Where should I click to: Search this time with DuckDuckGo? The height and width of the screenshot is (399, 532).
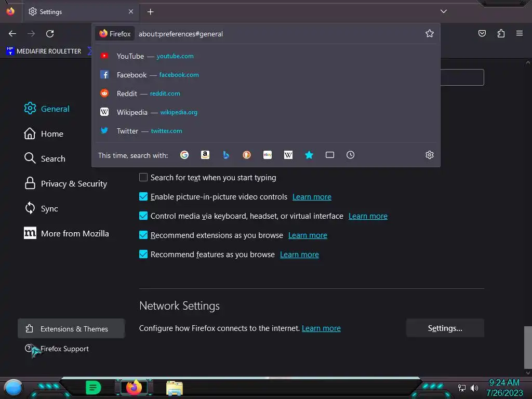247,155
